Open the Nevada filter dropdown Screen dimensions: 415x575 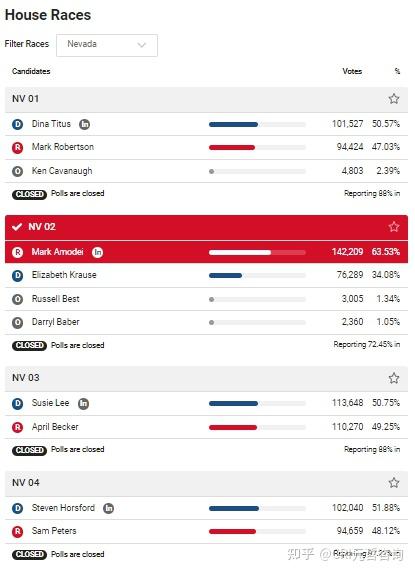point(107,45)
